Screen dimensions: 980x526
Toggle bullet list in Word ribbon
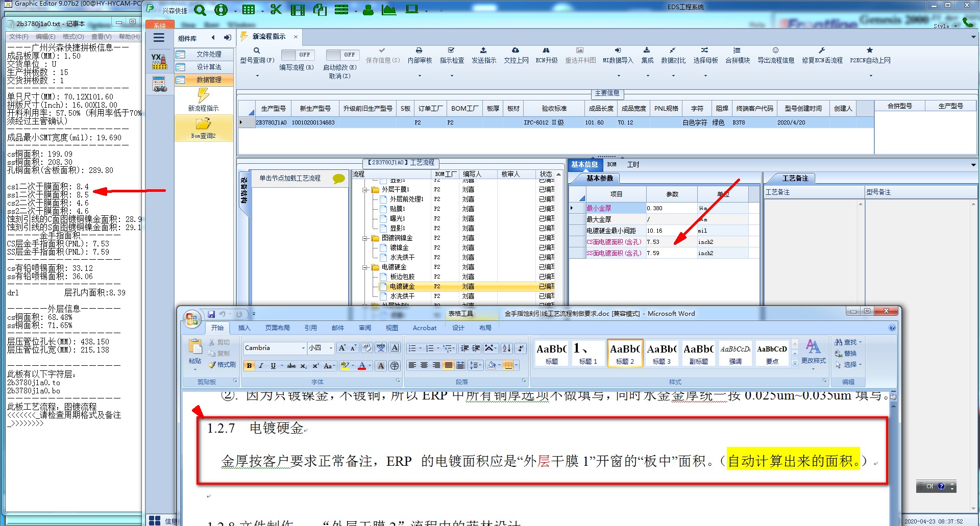click(x=412, y=348)
